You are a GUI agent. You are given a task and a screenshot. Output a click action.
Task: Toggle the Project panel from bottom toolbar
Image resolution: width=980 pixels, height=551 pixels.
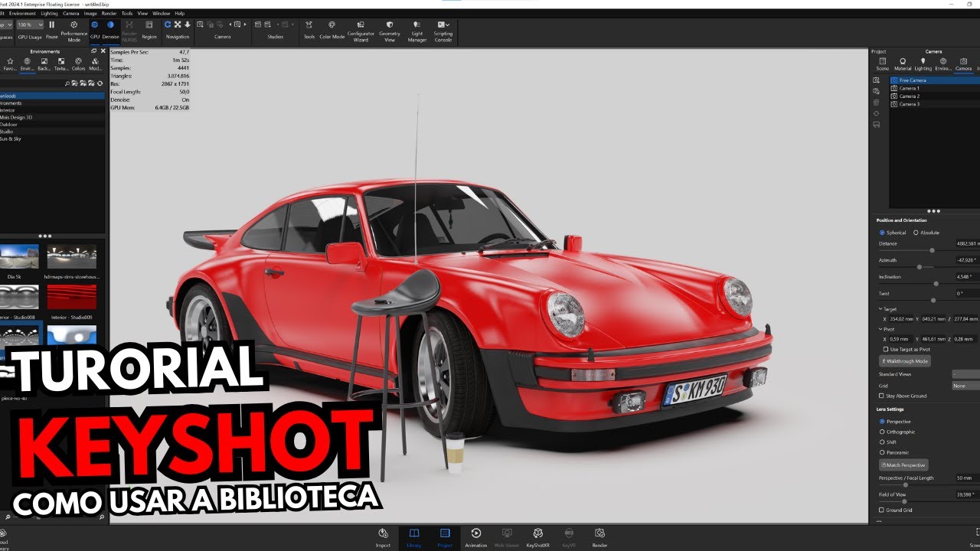tap(445, 537)
